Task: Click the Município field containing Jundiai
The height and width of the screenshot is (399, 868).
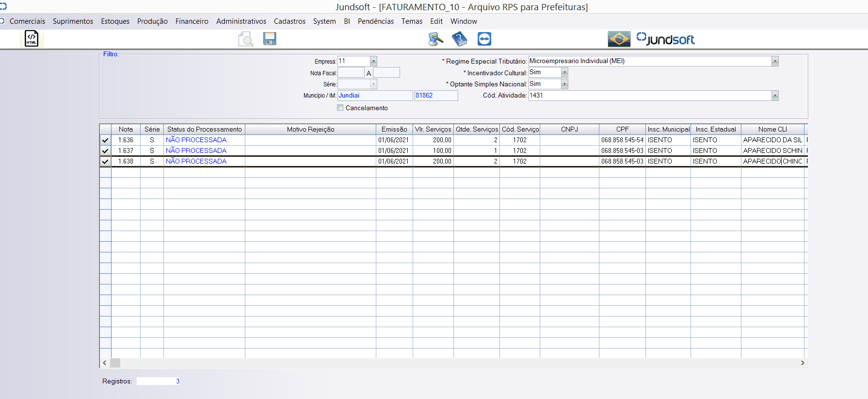Action: pos(375,96)
